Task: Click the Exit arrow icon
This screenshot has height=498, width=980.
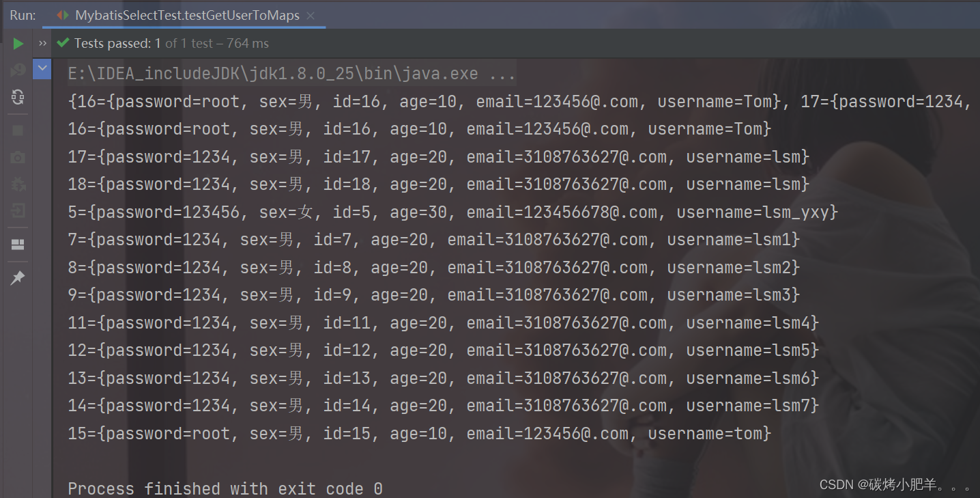Action: (18, 210)
